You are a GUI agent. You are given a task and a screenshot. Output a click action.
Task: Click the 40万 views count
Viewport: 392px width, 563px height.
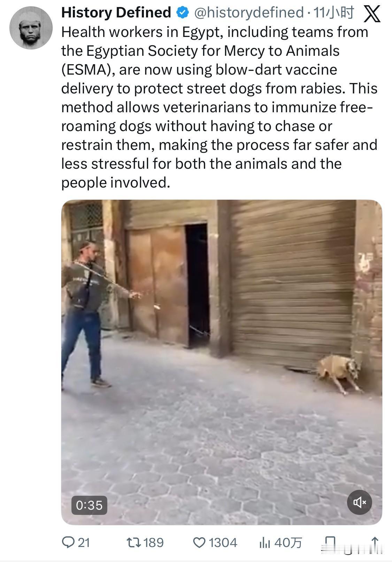click(288, 543)
